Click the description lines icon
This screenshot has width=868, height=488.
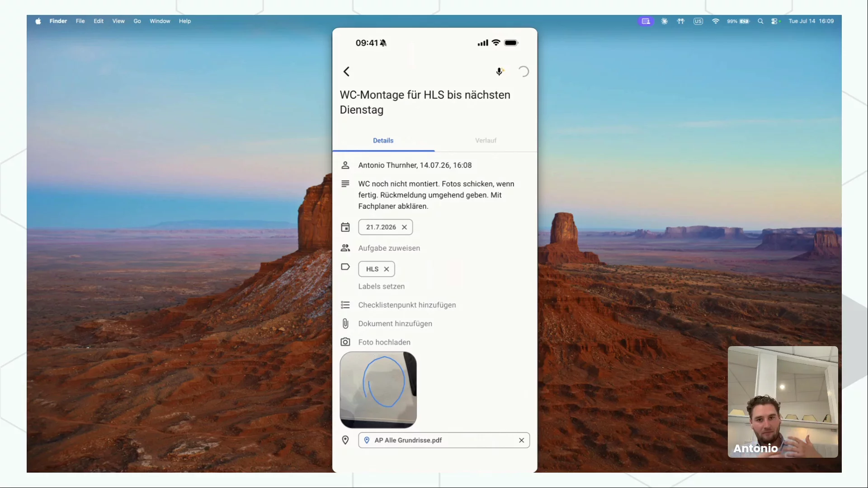345,184
